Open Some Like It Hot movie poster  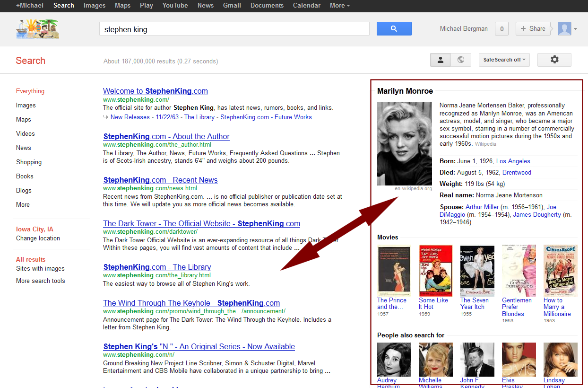(x=436, y=271)
